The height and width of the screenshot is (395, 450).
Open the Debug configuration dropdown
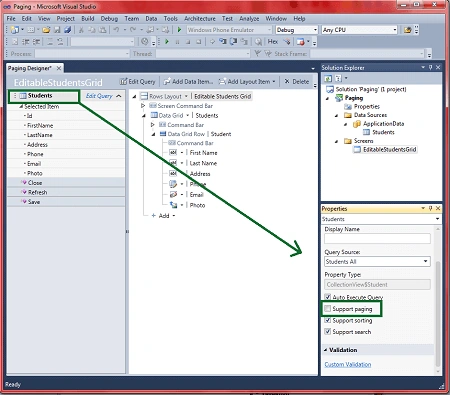[315, 30]
